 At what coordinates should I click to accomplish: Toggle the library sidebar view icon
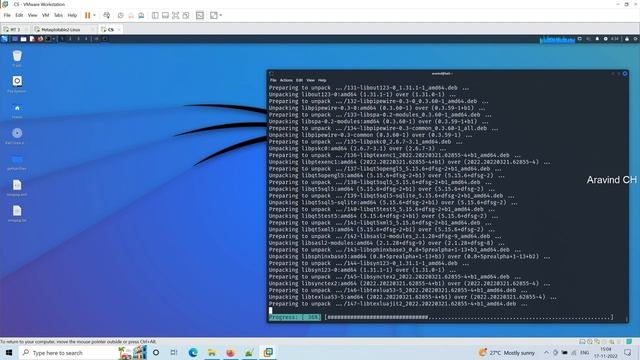(155, 16)
